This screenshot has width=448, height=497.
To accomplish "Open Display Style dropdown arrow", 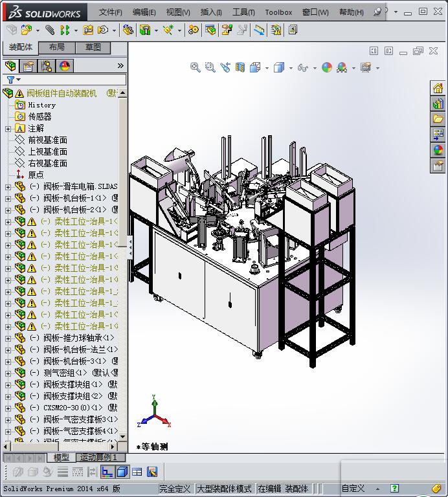I will 291,68.
